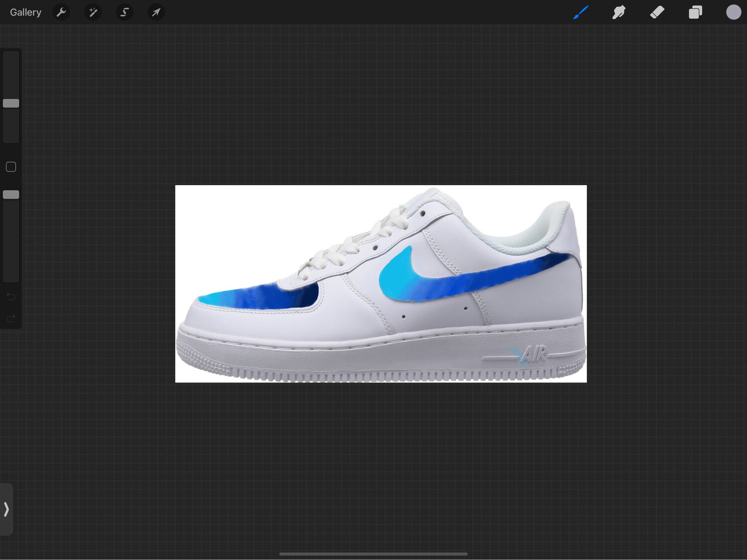The image size is (747, 560).
Task: Open the Gallery
Action: pos(25,12)
